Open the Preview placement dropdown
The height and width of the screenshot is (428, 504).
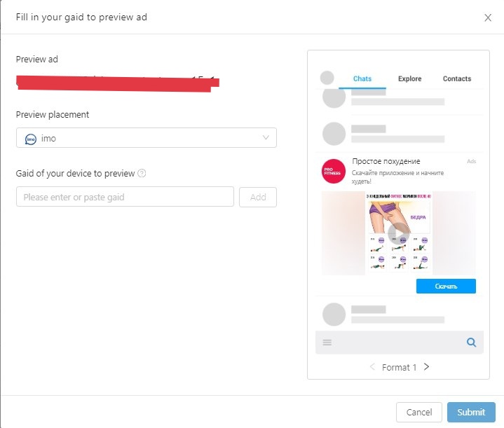(147, 138)
